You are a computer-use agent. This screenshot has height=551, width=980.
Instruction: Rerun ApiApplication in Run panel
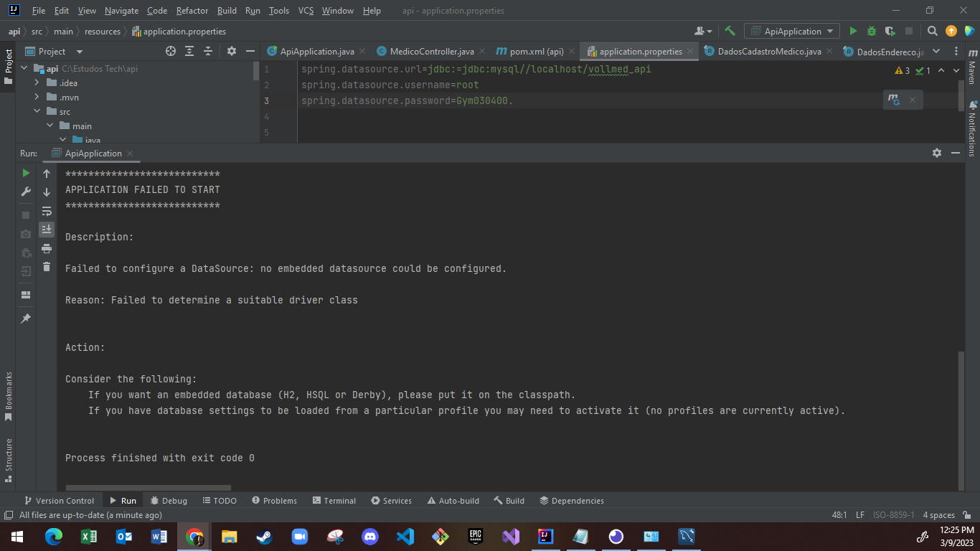[26, 173]
